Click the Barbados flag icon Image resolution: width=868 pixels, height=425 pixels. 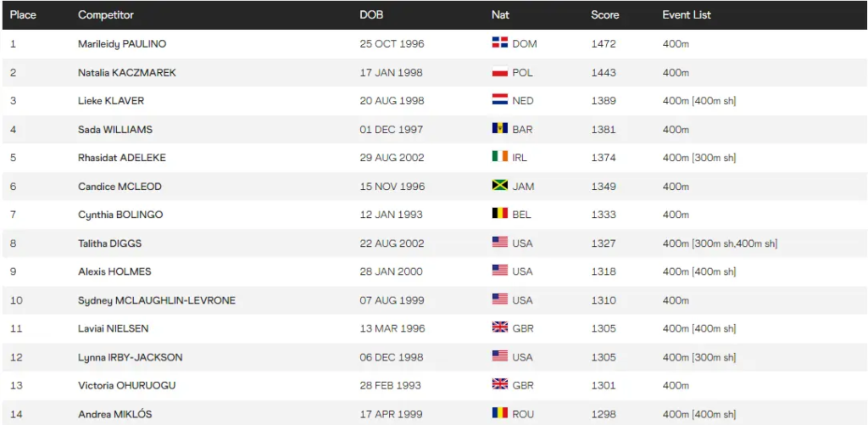coord(500,129)
